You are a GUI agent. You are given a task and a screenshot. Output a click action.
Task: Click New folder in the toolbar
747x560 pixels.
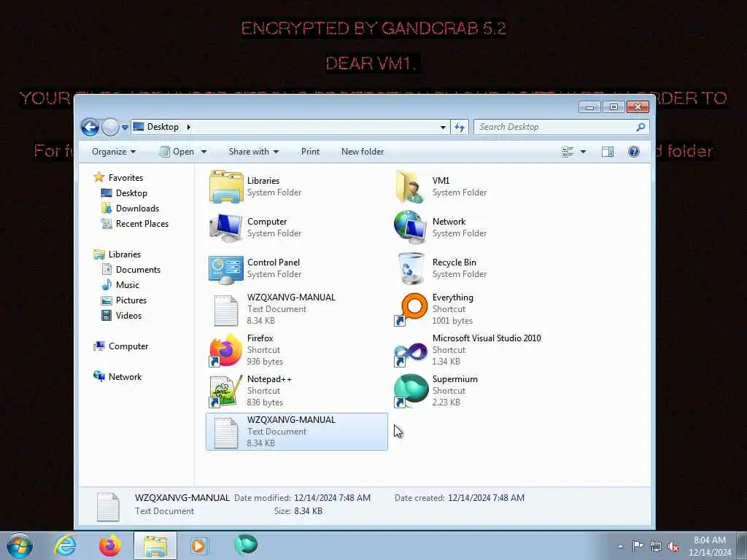(363, 152)
